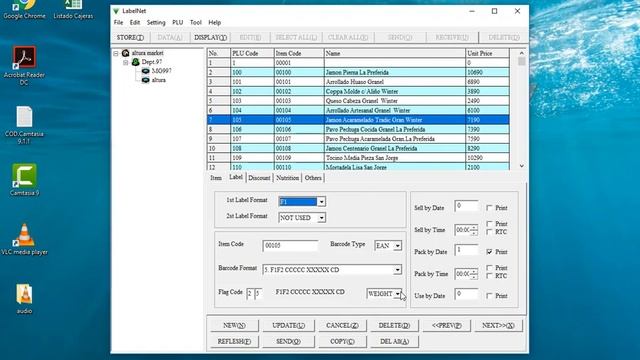Select row Tocino Media Pieza San Jorge

[x=358, y=158]
